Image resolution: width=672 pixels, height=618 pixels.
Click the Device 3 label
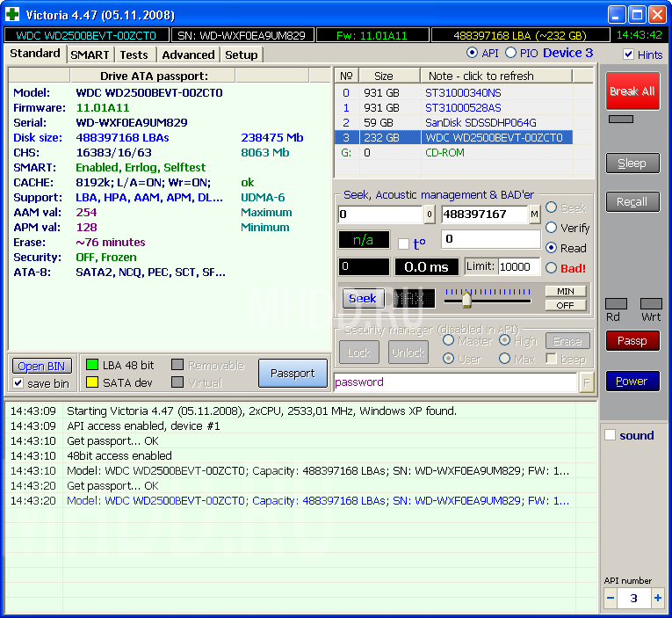click(567, 53)
